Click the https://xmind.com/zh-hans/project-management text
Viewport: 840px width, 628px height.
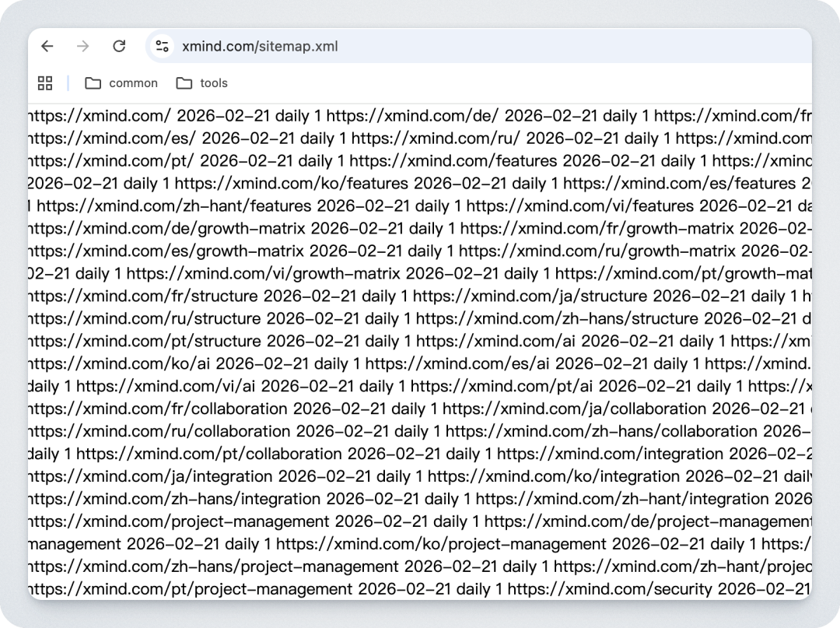pyautogui.click(x=214, y=566)
